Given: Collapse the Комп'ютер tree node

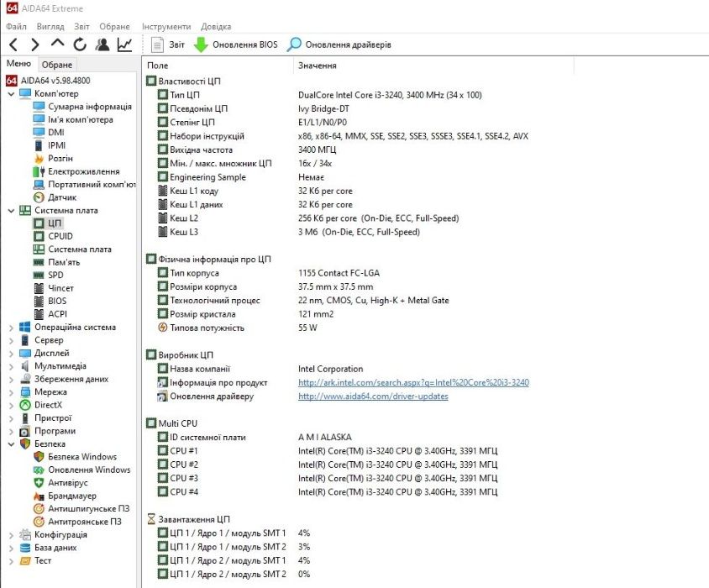Looking at the screenshot, I should (x=11, y=93).
